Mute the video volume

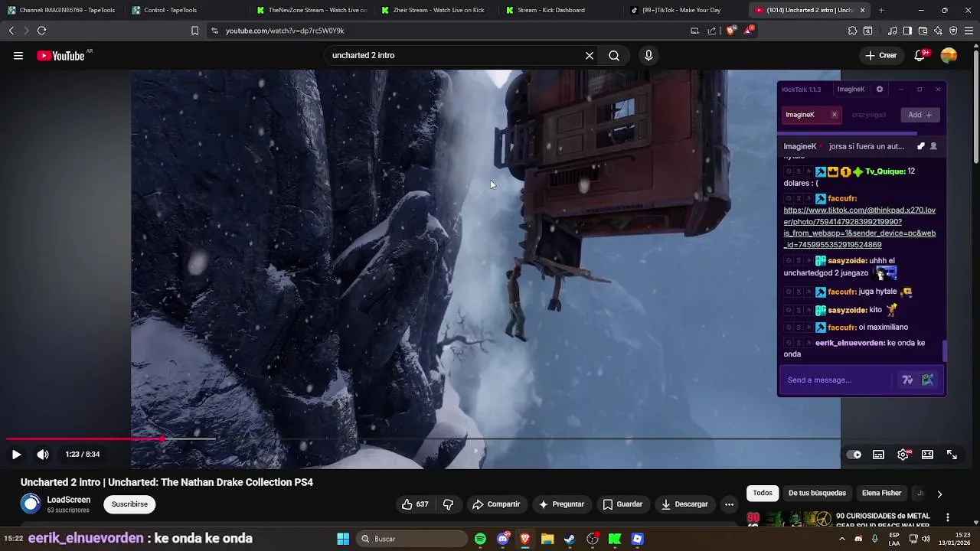tap(43, 455)
